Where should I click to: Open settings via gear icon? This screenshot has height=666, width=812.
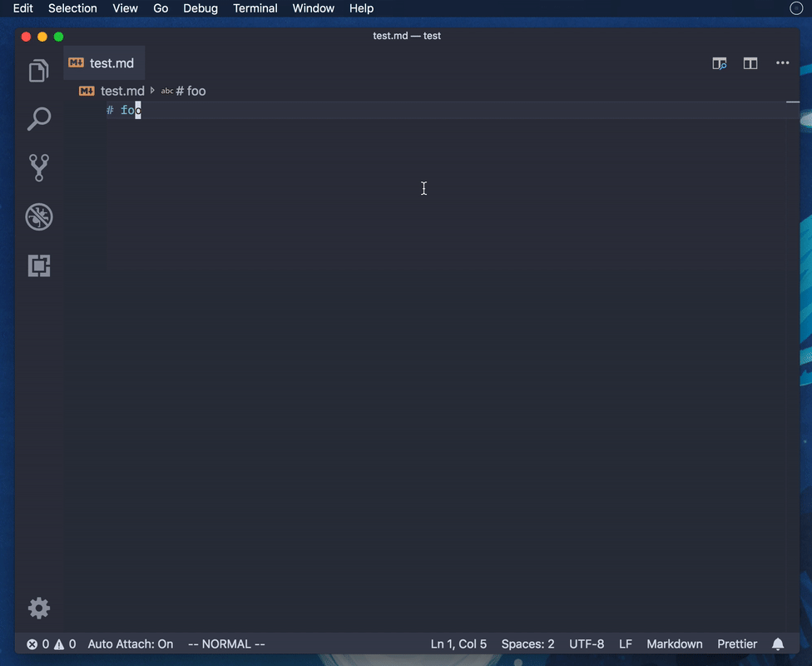click(x=38, y=609)
